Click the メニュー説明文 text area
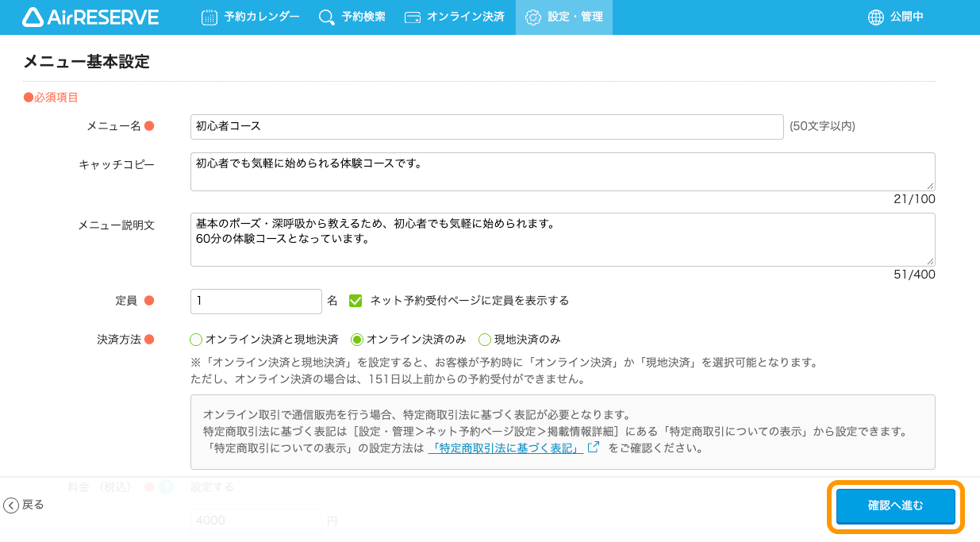Viewport: 980px width, 542px height. pyautogui.click(x=563, y=240)
